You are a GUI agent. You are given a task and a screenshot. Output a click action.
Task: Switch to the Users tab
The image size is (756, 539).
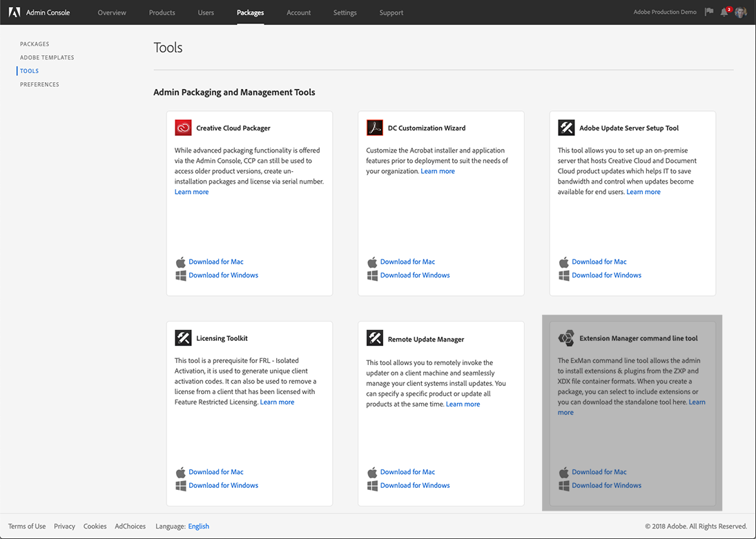[206, 12]
